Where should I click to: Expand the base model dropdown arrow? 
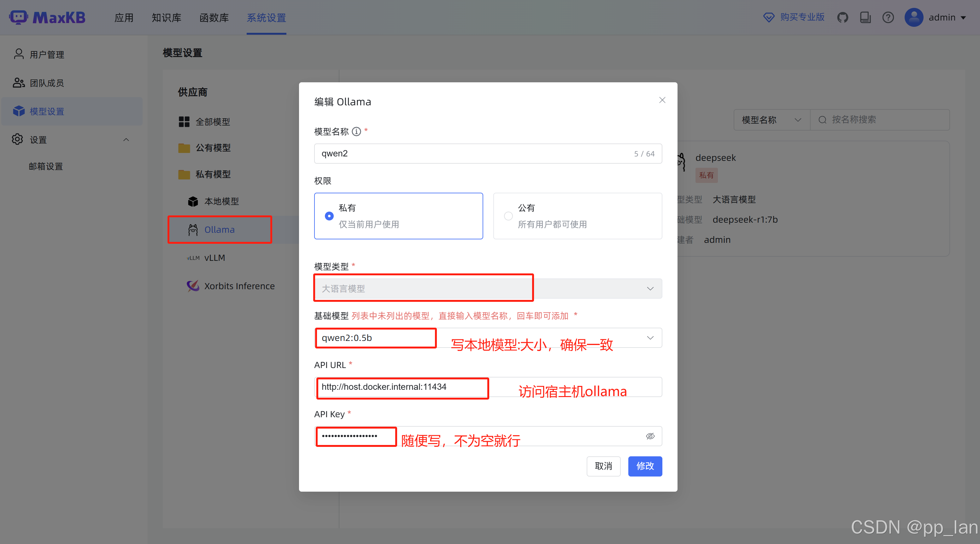(650, 338)
